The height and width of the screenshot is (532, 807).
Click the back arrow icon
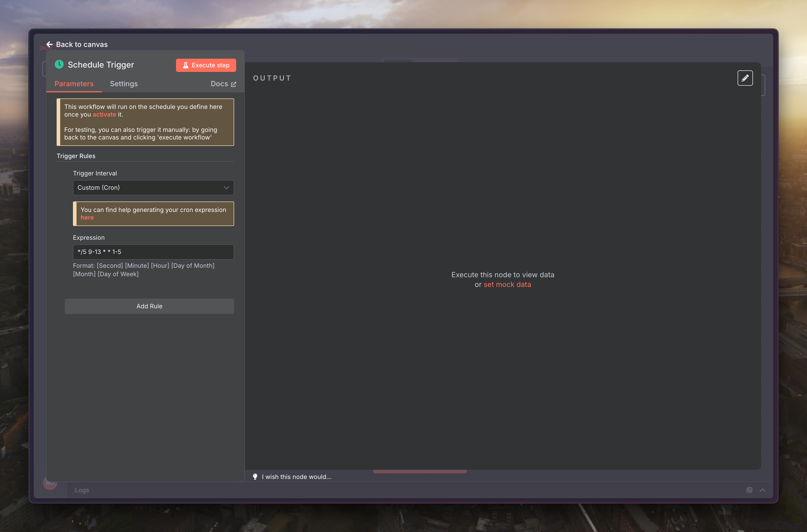click(x=49, y=44)
